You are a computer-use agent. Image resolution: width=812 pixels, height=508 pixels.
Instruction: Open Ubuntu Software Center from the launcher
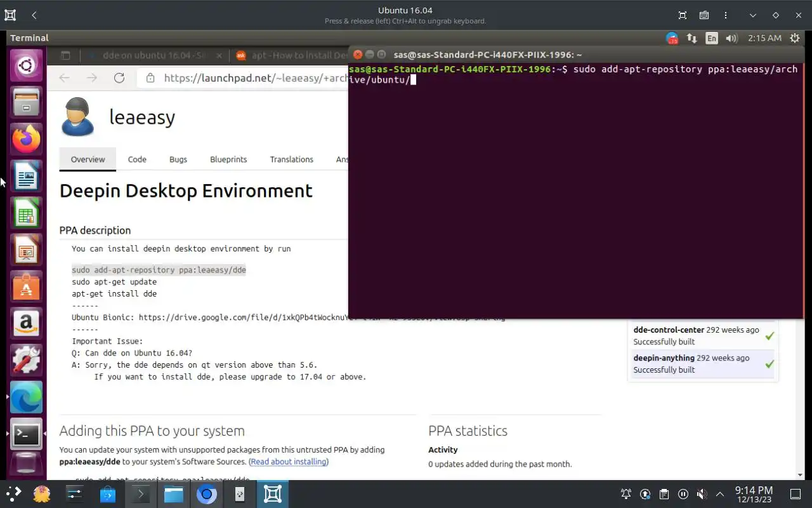coord(26,286)
